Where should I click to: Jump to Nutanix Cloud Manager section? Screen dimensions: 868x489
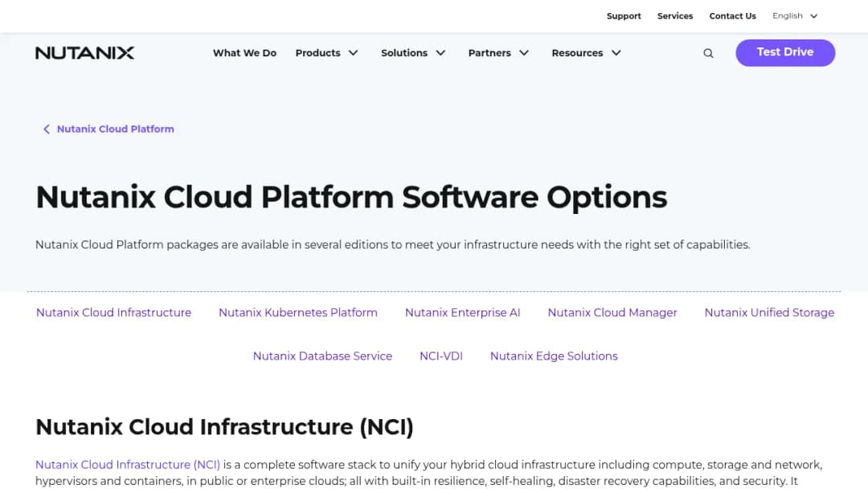pos(612,312)
